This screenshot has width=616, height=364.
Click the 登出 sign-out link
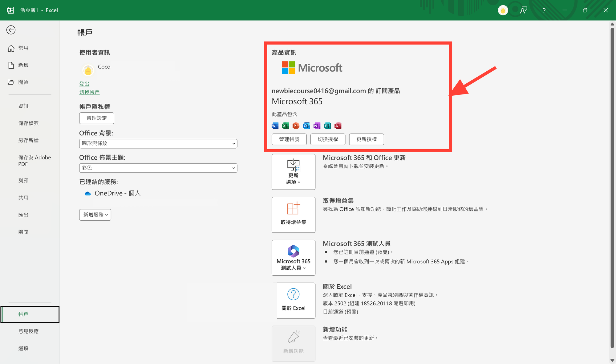pyautogui.click(x=84, y=84)
